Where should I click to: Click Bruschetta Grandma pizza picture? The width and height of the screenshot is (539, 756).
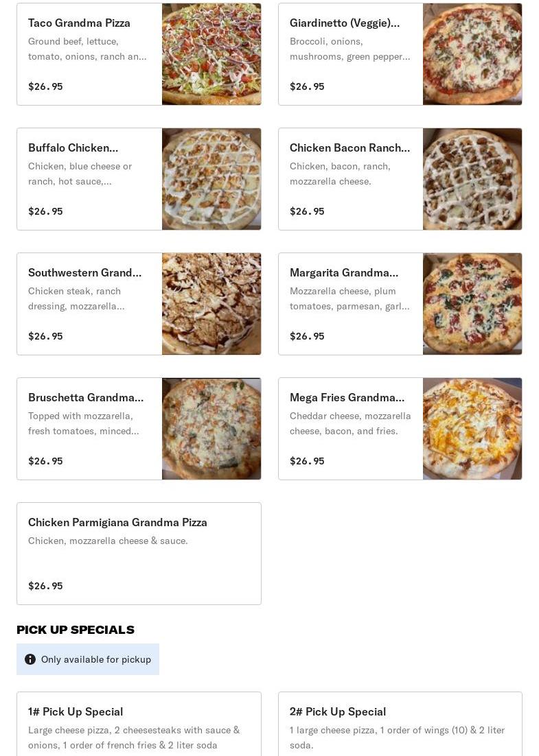pos(211,429)
